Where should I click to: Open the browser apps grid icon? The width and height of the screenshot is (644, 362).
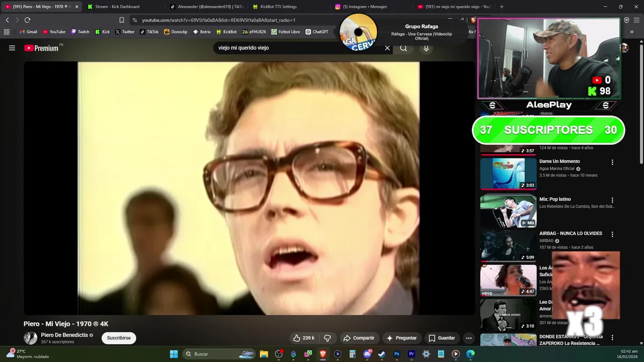7,32
